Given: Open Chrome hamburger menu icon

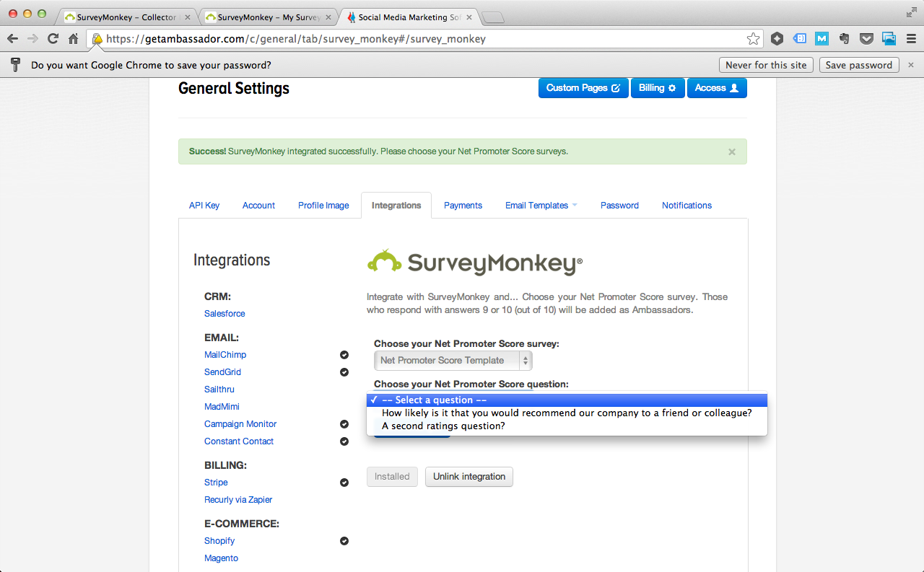Looking at the screenshot, I should point(911,39).
